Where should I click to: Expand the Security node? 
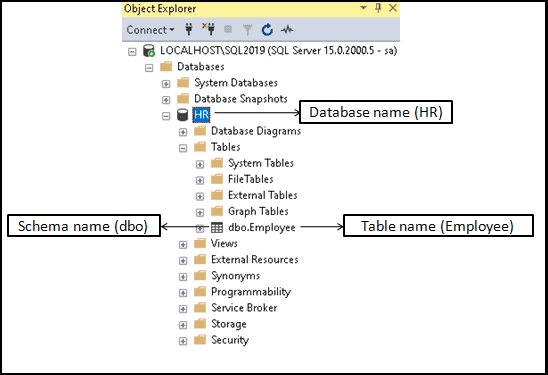point(183,341)
